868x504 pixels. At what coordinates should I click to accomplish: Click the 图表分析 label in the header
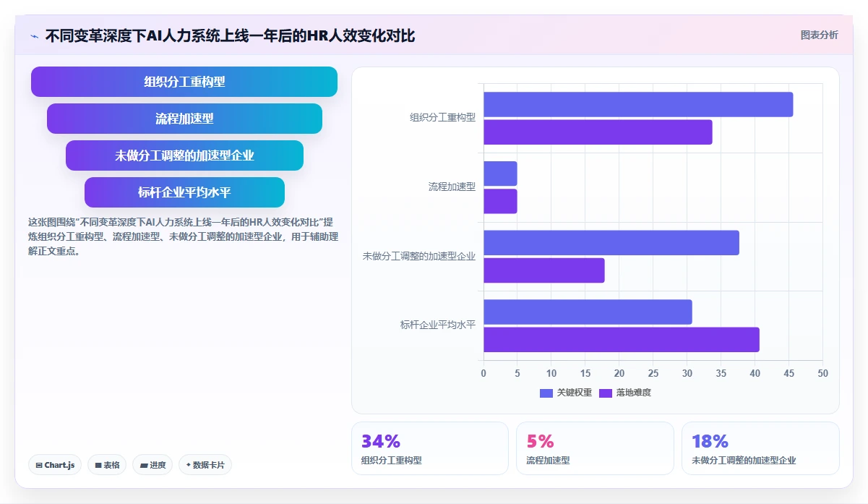[819, 35]
